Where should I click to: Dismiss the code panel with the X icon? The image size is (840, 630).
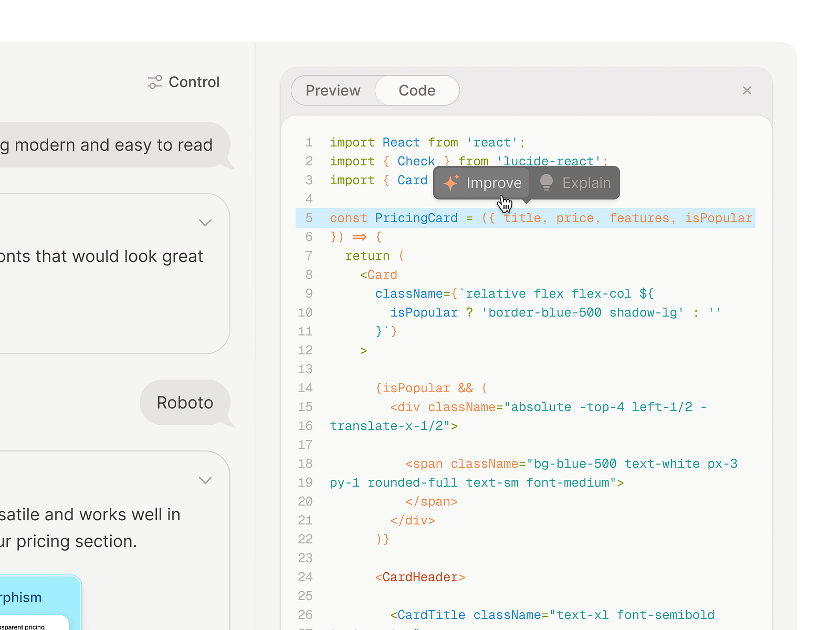click(x=747, y=90)
